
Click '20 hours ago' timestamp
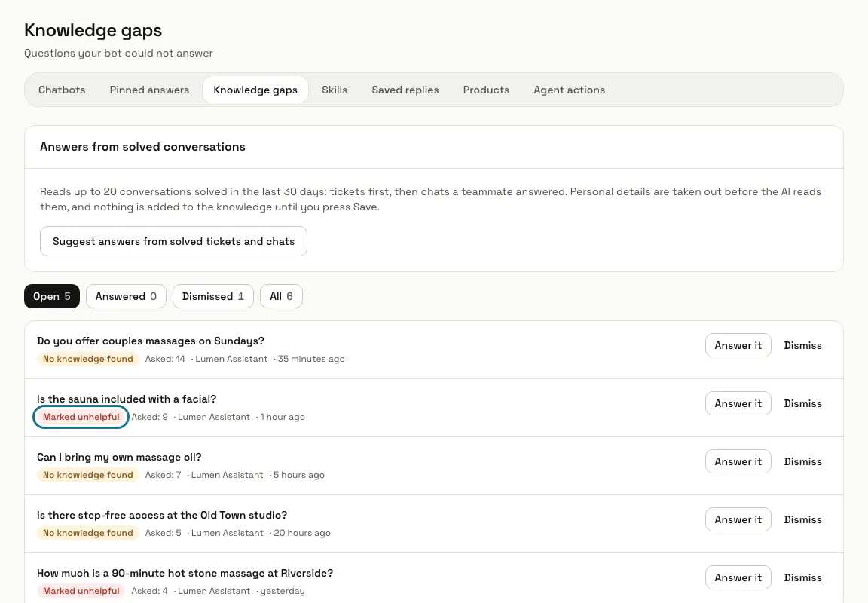pos(302,533)
